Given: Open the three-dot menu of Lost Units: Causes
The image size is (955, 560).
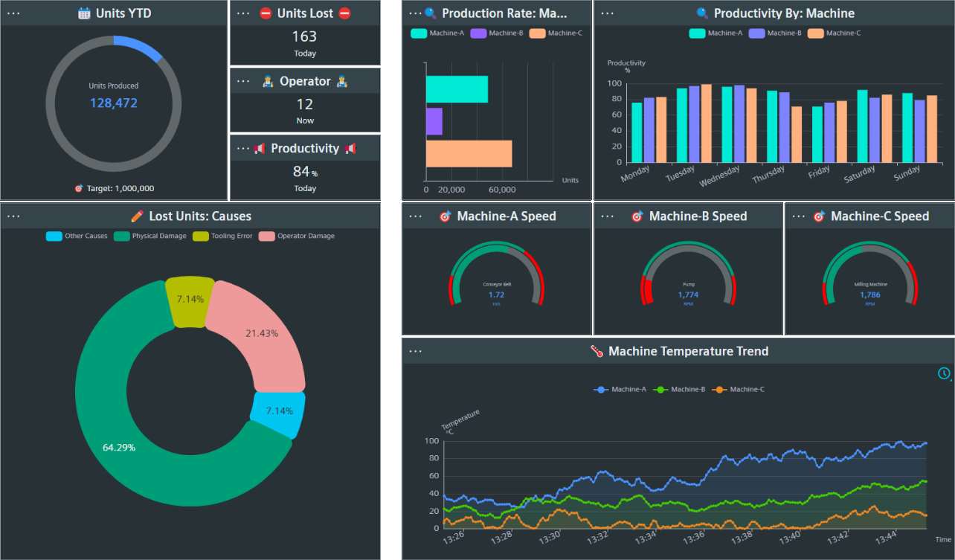Looking at the screenshot, I should pos(13,216).
